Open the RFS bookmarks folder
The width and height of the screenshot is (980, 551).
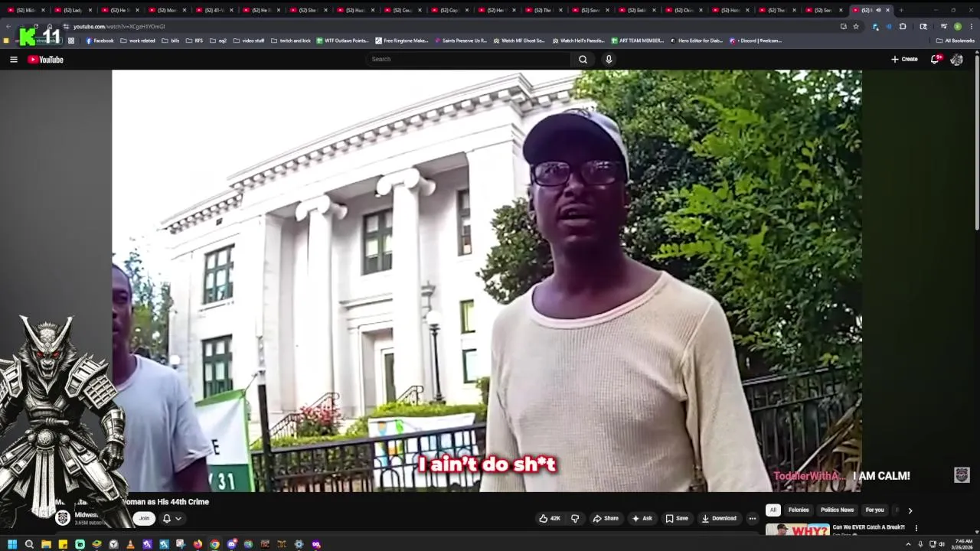(194, 41)
